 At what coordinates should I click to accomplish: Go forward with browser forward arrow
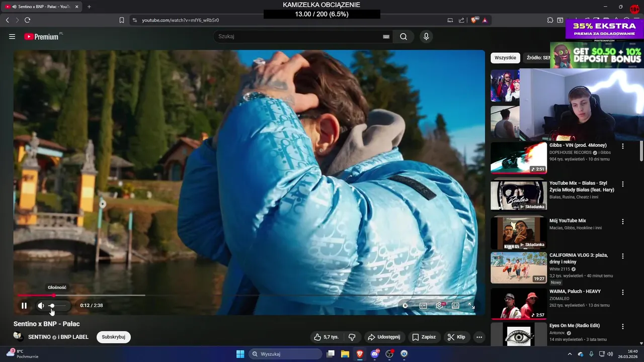17,20
